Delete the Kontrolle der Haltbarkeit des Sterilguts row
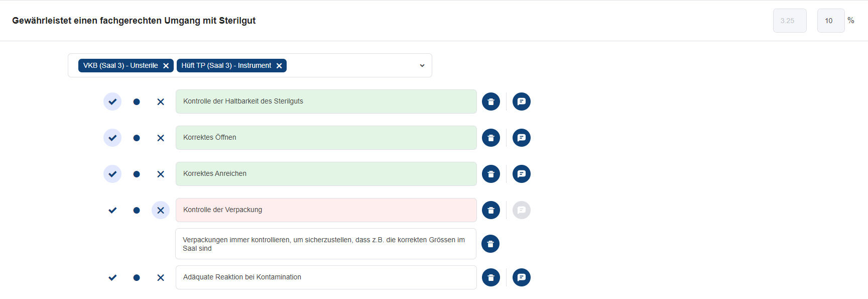The image size is (868, 299). coord(491,102)
